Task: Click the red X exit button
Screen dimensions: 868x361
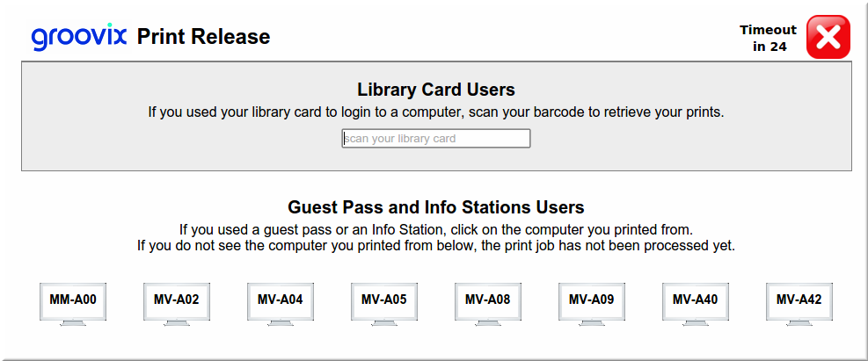Action: [x=828, y=37]
